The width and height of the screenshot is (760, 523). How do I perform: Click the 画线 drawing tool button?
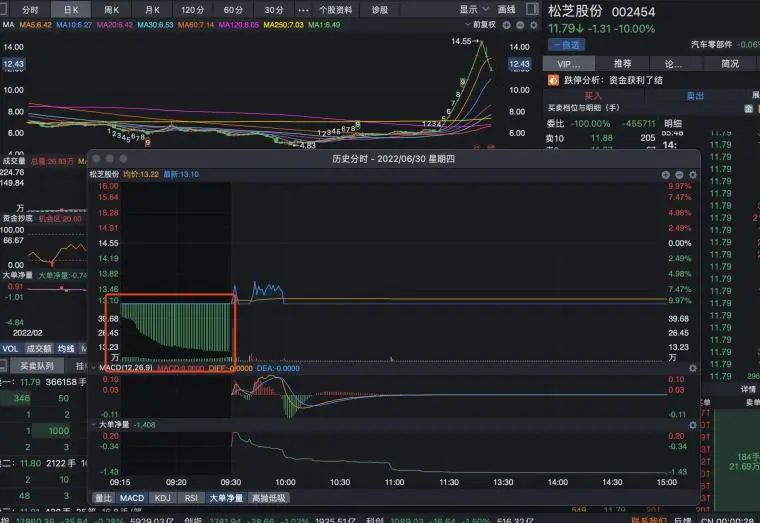tap(507, 9)
